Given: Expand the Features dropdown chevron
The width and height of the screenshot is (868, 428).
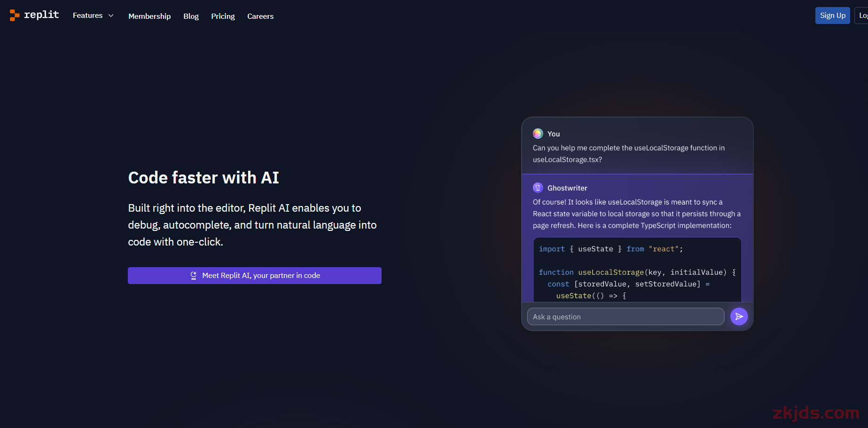Looking at the screenshot, I should [x=111, y=16].
